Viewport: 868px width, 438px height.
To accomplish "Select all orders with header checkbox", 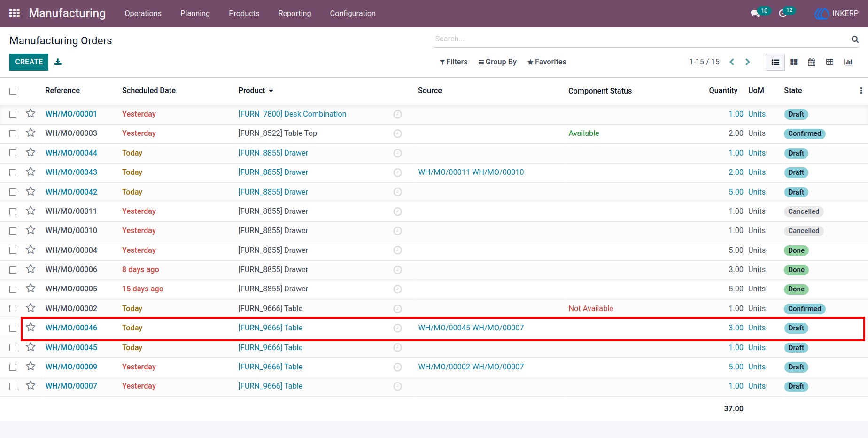I will click(13, 91).
